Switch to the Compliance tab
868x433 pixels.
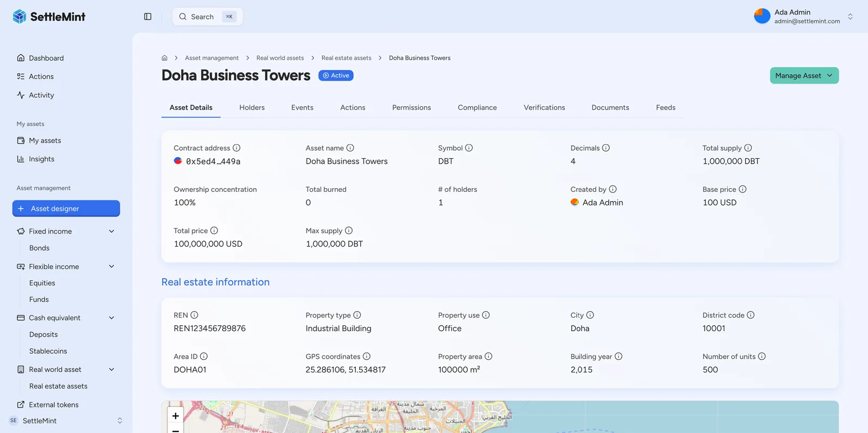[477, 107]
